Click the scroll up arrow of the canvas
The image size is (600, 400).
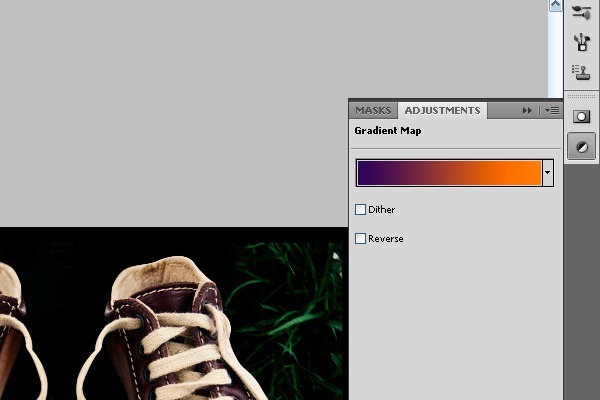tap(555, 6)
